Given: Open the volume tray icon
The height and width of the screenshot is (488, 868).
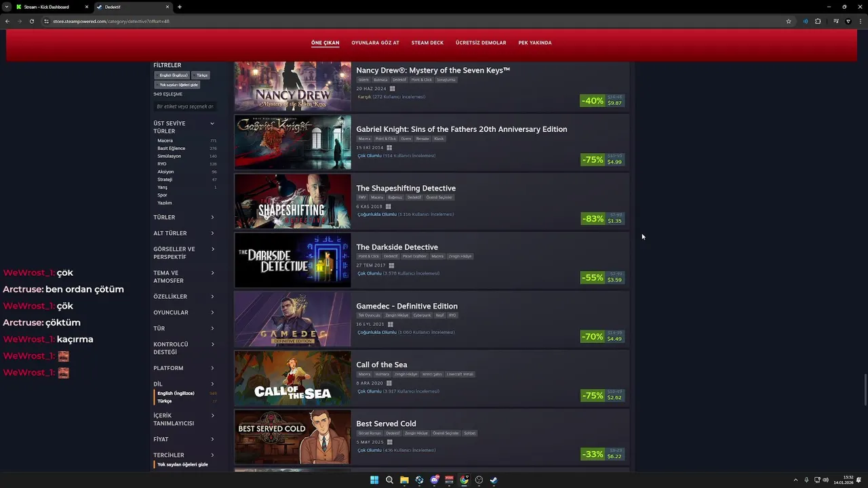Looking at the screenshot, I should pyautogui.click(x=825, y=480).
